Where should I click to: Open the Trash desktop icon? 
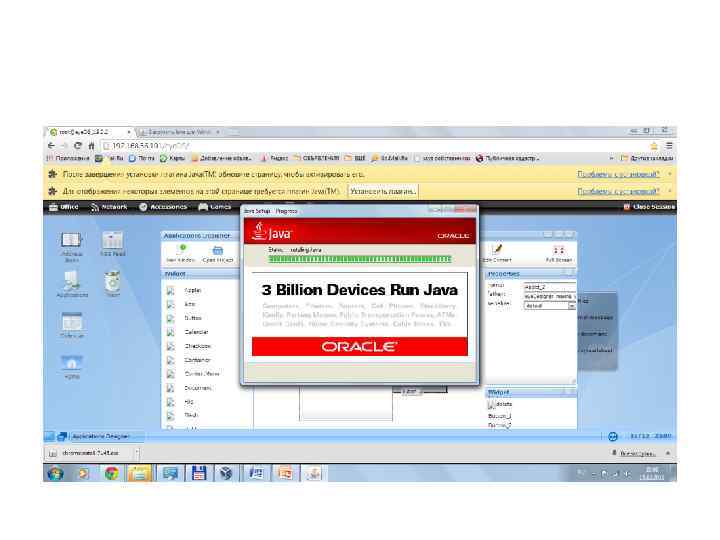coord(112,284)
